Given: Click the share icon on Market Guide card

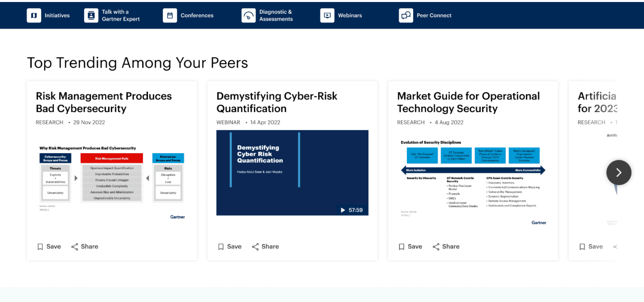Looking at the screenshot, I should [x=436, y=247].
